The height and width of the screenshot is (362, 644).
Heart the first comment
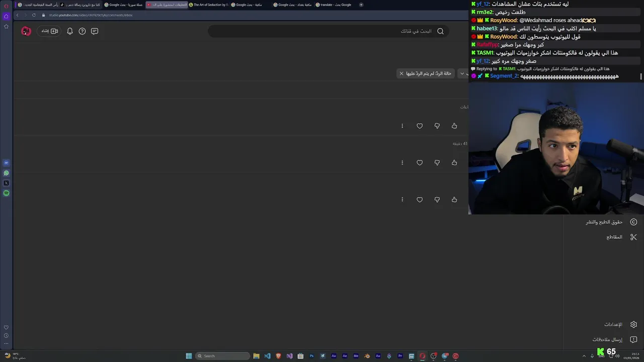coord(420,126)
